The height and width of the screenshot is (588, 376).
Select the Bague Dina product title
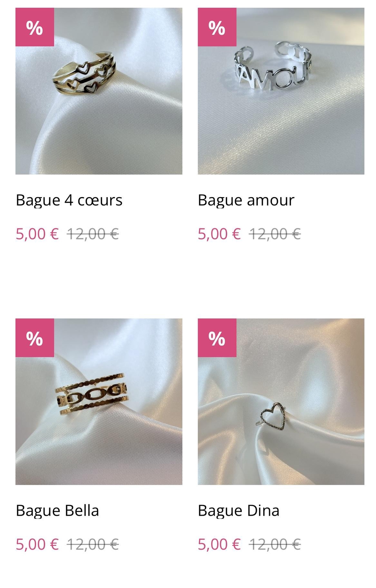(239, 511)
